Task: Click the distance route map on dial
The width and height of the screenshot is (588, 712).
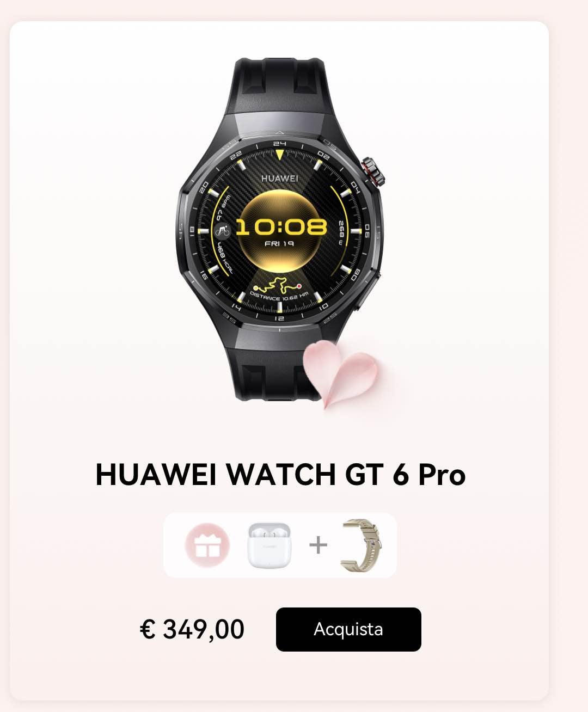Action: point(278,286)
